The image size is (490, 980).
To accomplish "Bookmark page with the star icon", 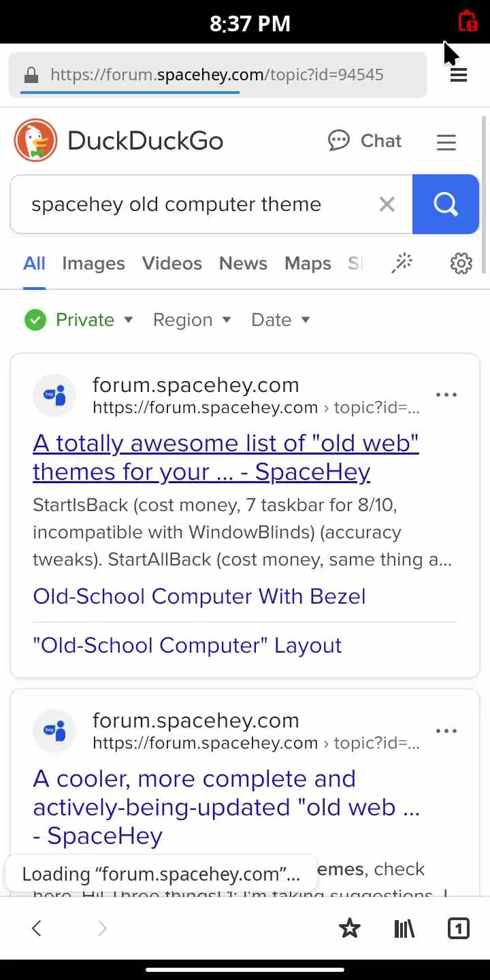I will [349, 928].
